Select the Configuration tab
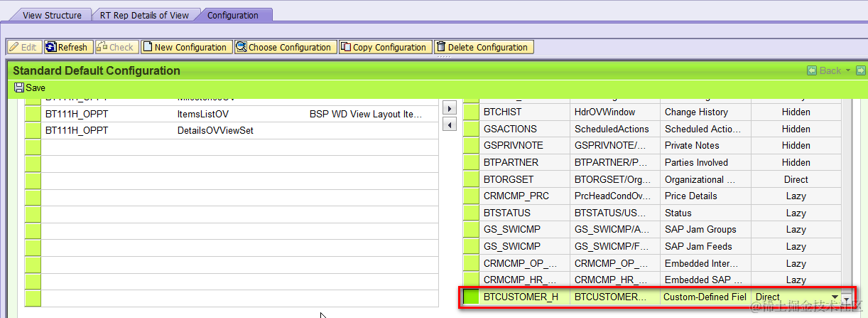Viewport: 868px width, 318px height. click(233, 14)
